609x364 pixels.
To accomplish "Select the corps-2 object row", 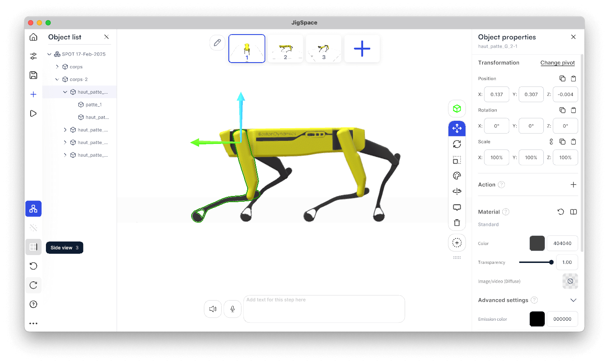I will (x=79, y=80).
